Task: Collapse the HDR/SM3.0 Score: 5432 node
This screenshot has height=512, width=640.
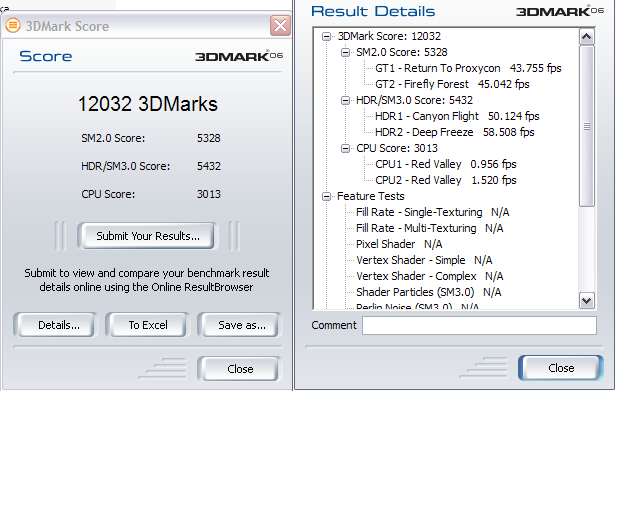Action: [345, 100]
